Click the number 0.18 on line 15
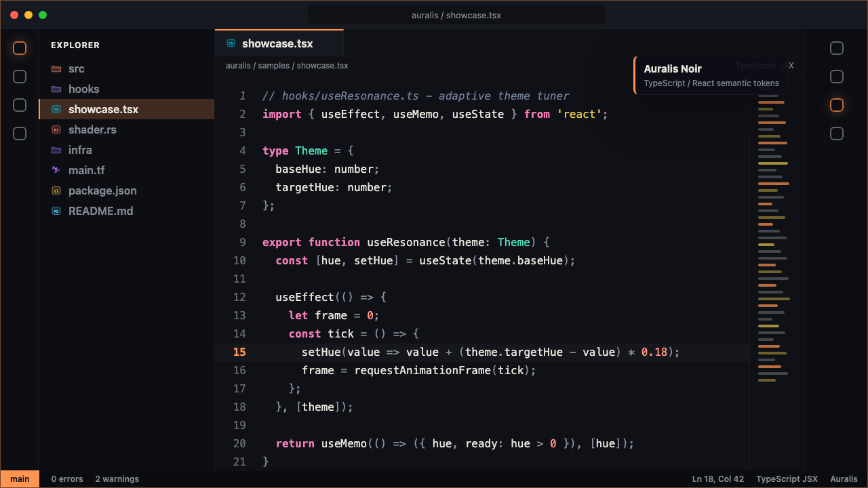 pyautogui.click(x=654, y=352)
